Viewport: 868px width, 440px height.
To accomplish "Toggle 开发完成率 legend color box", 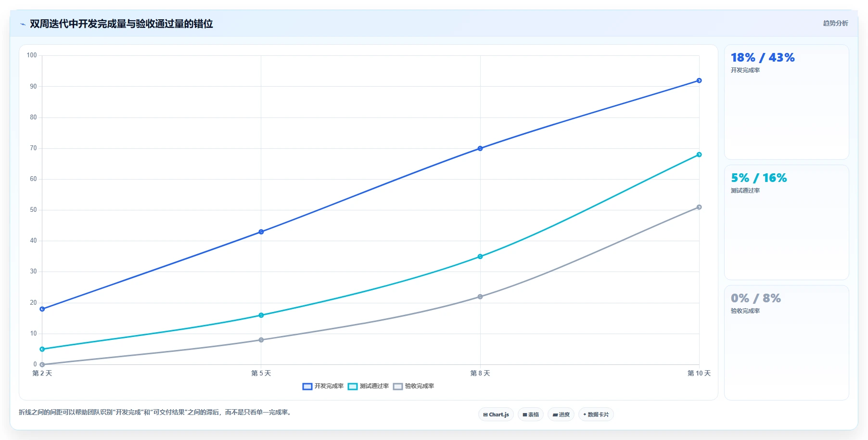I will (x=307, y=387).
